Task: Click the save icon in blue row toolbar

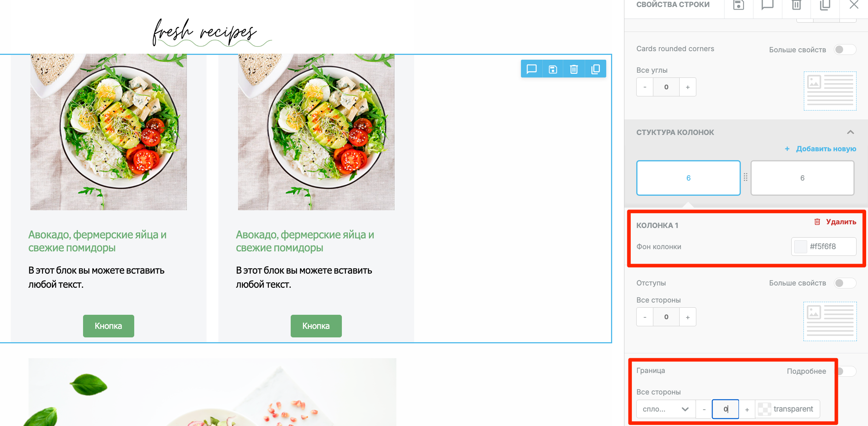Action: tap(552, 69)
